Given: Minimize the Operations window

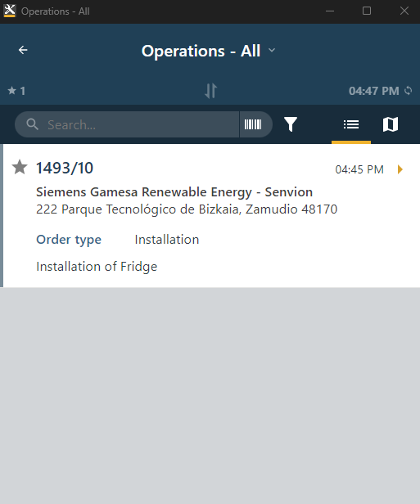Looking at the screenshot, I should coord(330,11).
